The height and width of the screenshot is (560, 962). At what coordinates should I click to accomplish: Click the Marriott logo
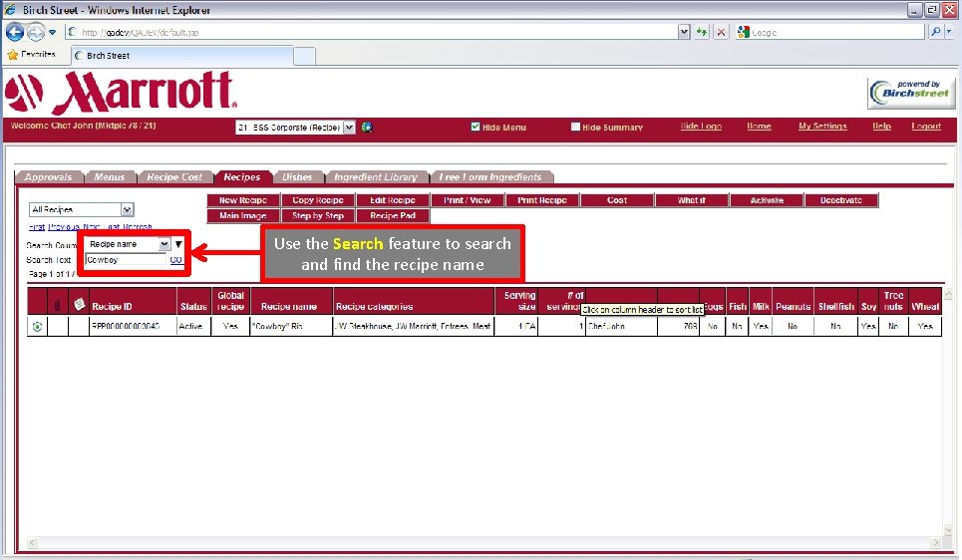pyautogui.click(x=121, y=93)
